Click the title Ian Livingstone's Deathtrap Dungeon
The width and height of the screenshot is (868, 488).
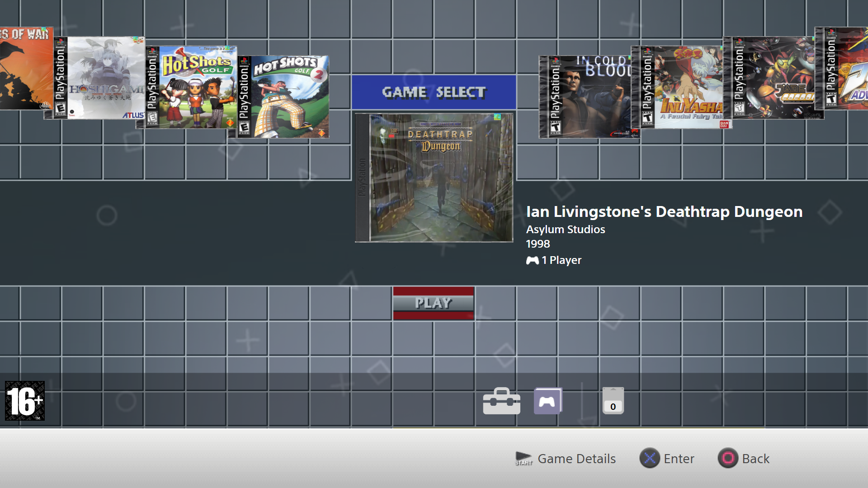(x=664, y=211)
